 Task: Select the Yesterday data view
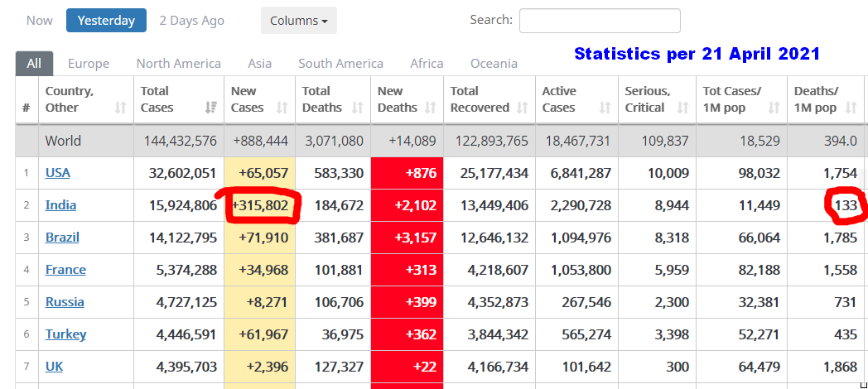pyautogui.click(x=106, y=21)
